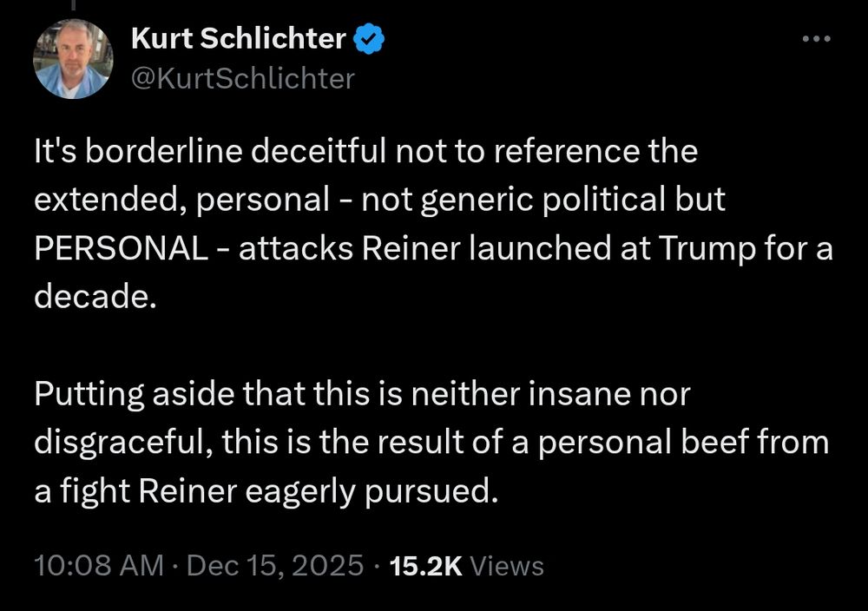Click the Dec 15, 2025 date

click(275, 566)
